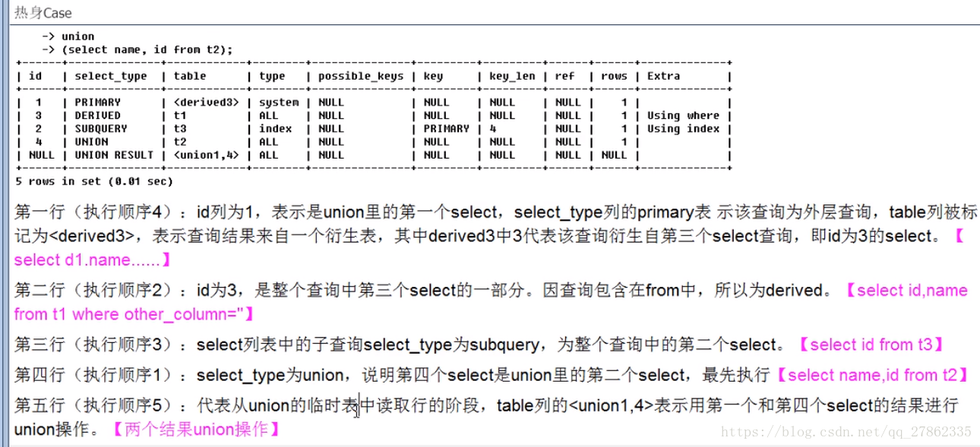Screen dimensions: 980x447
Task: Click the "Using where" Extra cell
Action: pyautogui.click(x=683, y=115)
